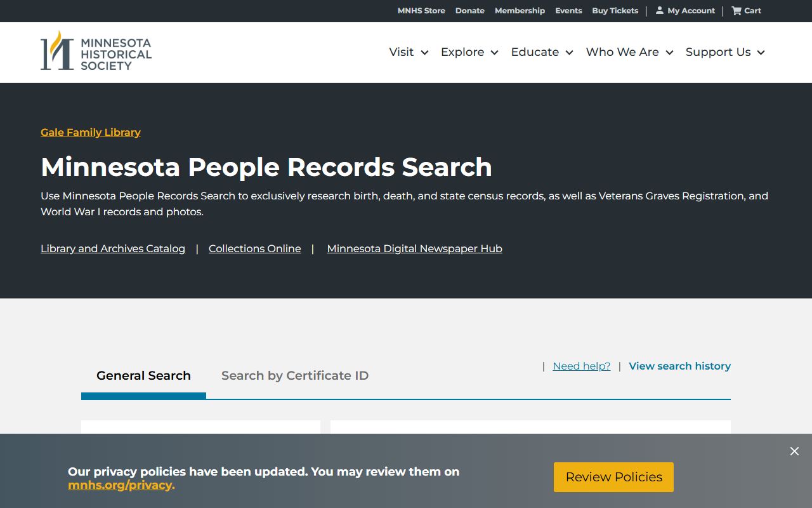Click Buy Tickets link

[615, 11]
